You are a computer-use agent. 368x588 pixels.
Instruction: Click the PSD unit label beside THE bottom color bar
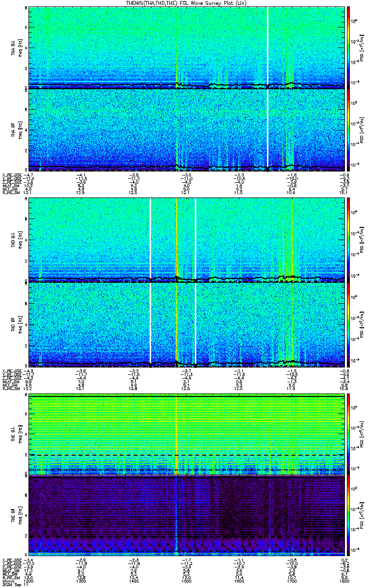click(x=362, y=515)
